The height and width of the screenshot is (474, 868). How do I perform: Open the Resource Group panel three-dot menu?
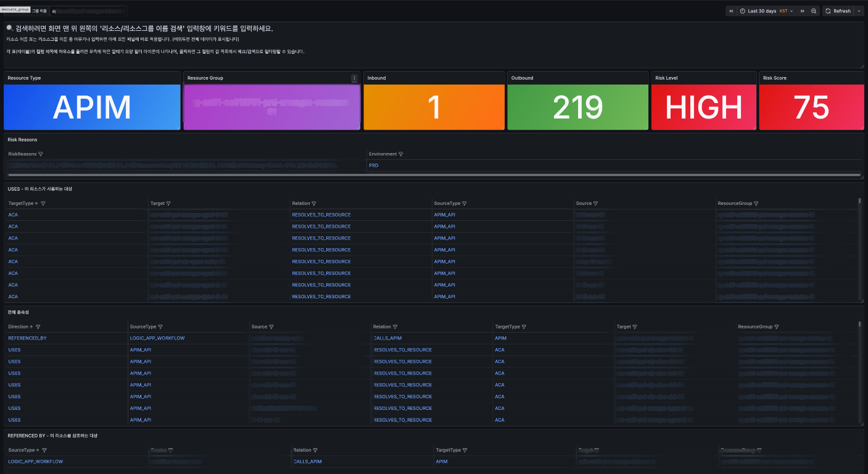354,78
